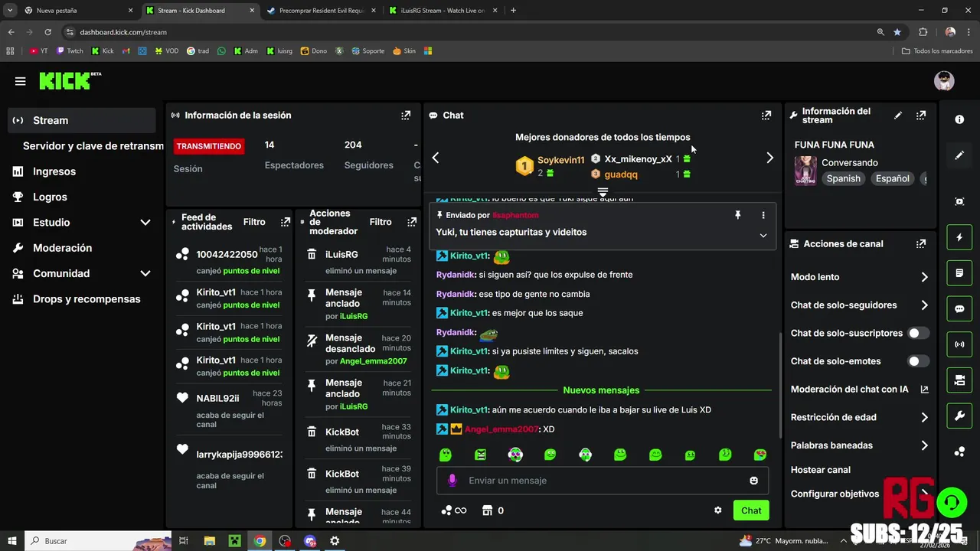Open Palabras baneadas options arrow
This screenshot has height=551, width=980.
(924, 445)
